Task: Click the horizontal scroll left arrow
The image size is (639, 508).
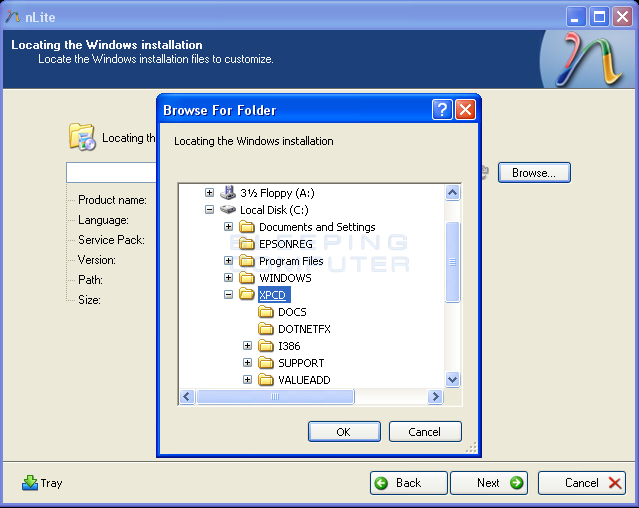Action: point(187,396)
